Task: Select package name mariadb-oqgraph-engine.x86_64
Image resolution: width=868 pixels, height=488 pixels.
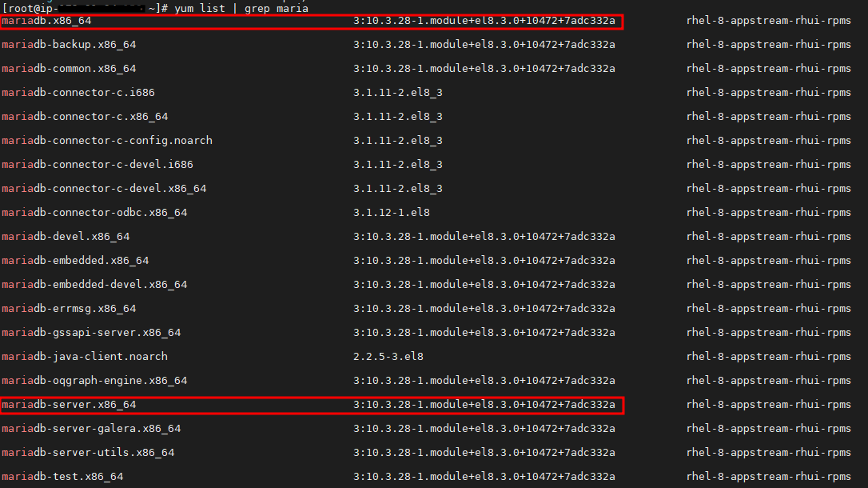Action: point(94,381)
